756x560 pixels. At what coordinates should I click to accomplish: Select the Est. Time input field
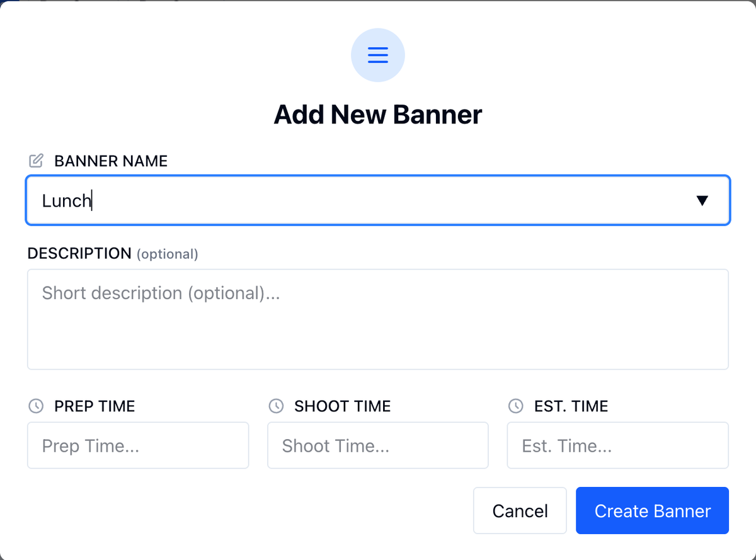click(618, 445)
